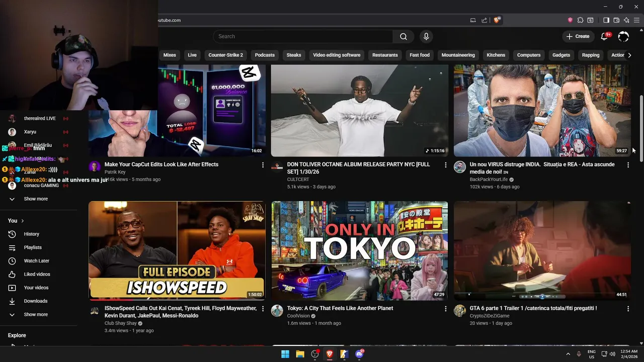Open options menu for IShowSpeed video
This screenshot has width=644, height=362.
(x=263, y=309)
